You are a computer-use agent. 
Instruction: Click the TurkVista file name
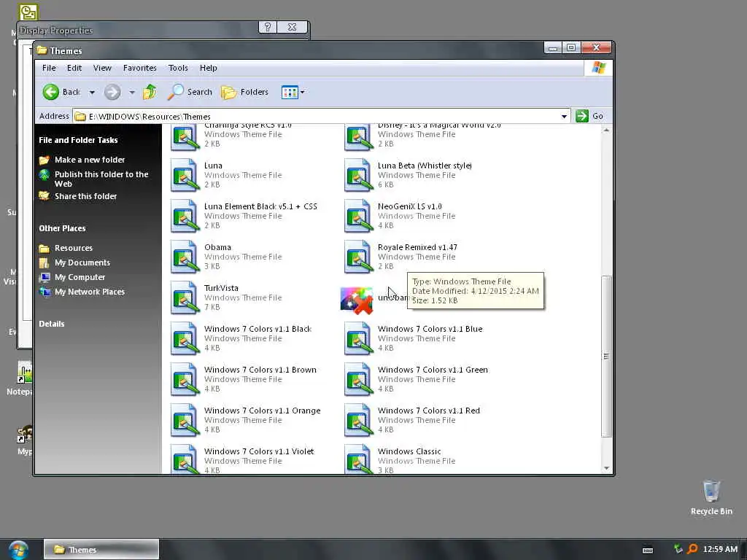(x=221, y=288)
